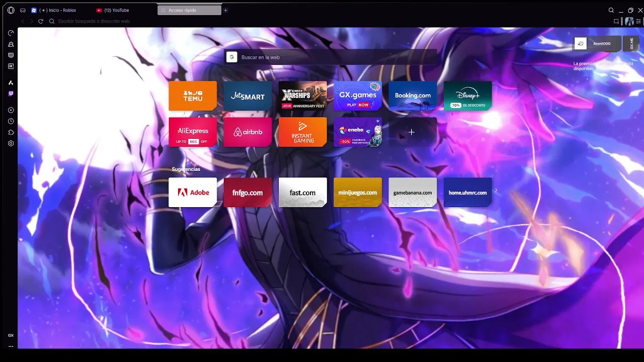644x362 pixels.
Task: Take a snapshot with the toolbar icon
Action: click(x=616, y=21)
